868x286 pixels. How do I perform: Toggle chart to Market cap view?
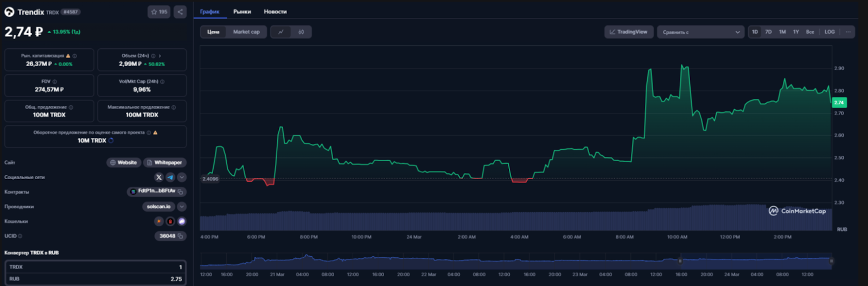246,32
